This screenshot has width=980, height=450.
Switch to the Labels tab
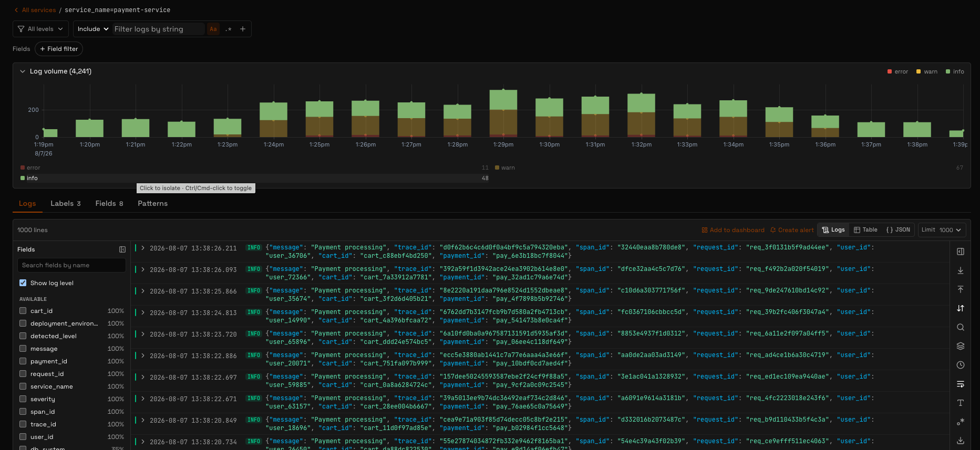(x=66, y=203)
